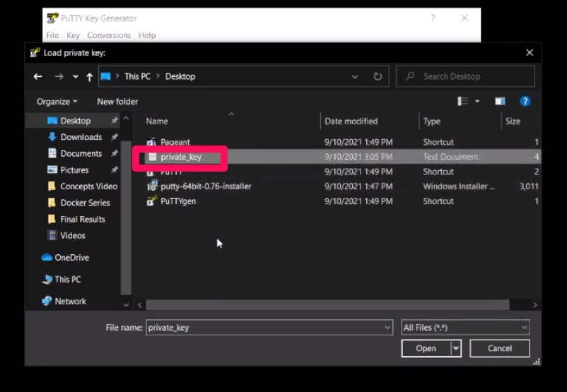Viewport: 567px width, 392px height.
Task: Select Pictures in the navigation pane
Action: pos(74,170)
